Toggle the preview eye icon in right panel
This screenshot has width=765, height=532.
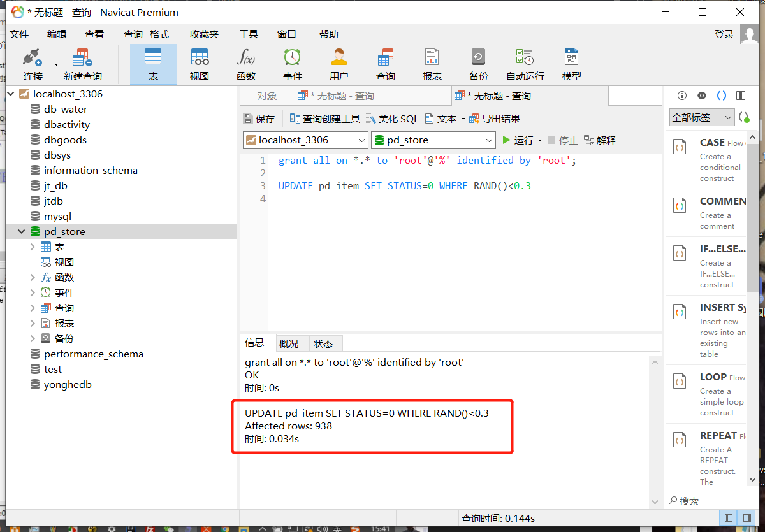pyautogui.click(x=702, y=96)
